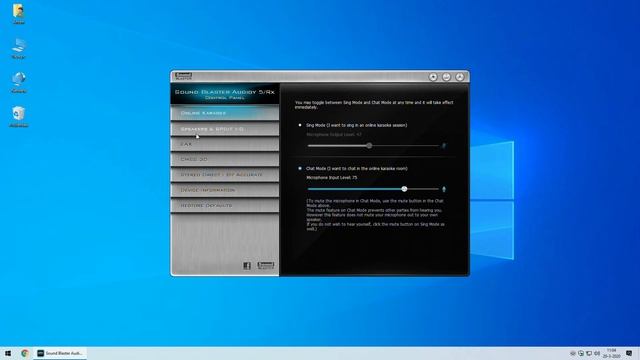Select the user folder desktop icon
Screen dimensions: 640x360
tap(18, 14)
